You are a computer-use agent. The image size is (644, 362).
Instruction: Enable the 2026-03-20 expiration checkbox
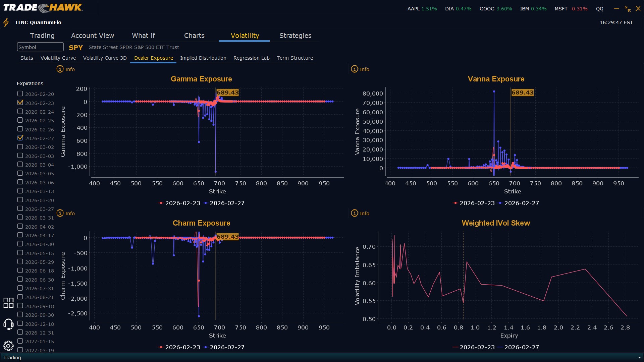[20, 200]
